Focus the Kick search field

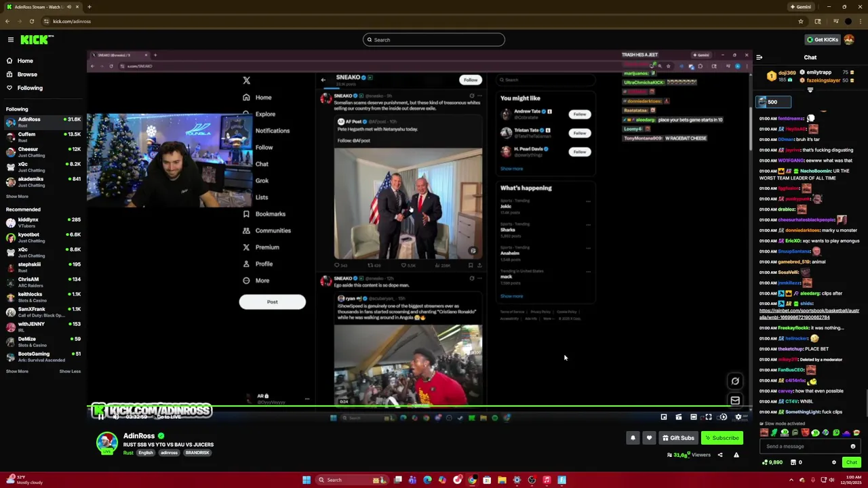434,40
